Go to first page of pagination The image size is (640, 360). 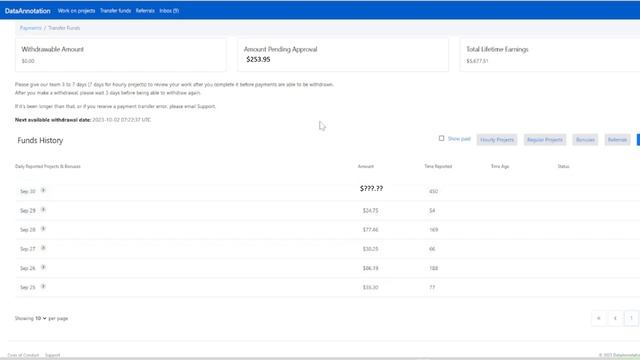pos(599,318)
